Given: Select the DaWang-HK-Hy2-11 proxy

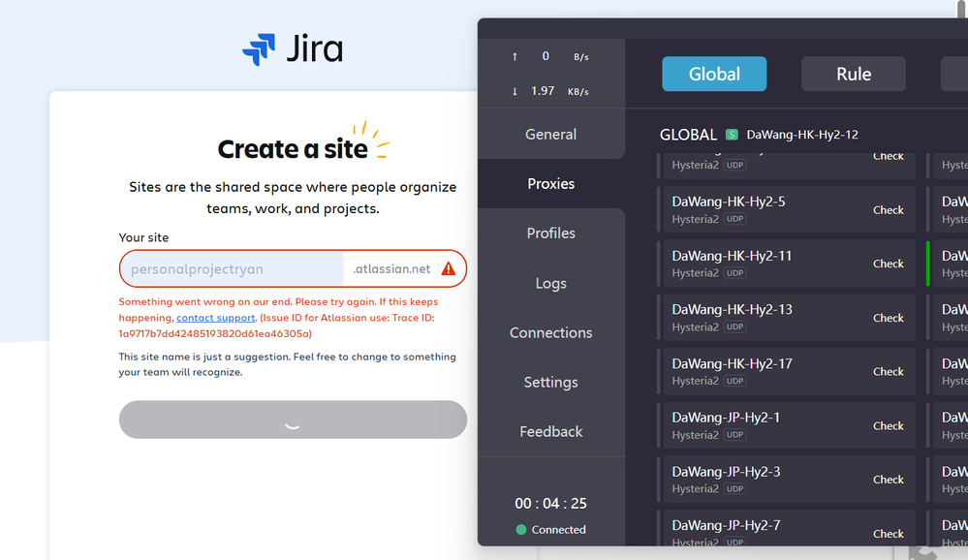Looking at the screenshot, I should pyautogui.click(x=786, y=264).
